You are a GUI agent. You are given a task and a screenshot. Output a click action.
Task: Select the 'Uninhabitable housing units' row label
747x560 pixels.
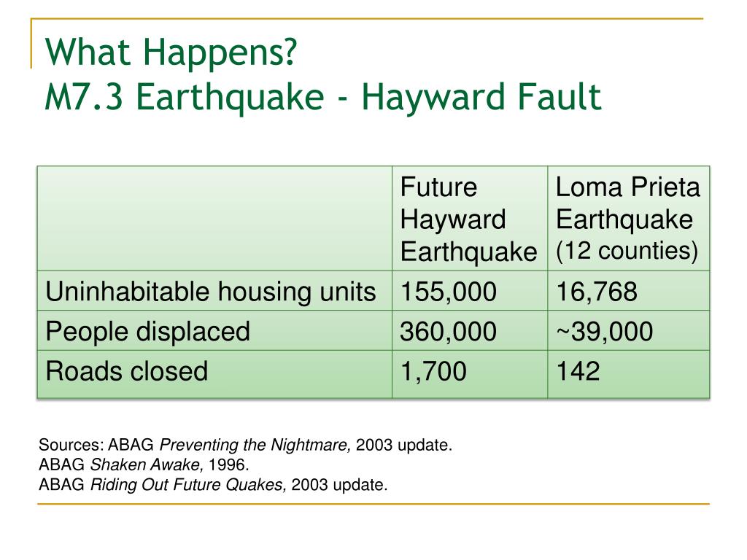(x=211, y=292)
